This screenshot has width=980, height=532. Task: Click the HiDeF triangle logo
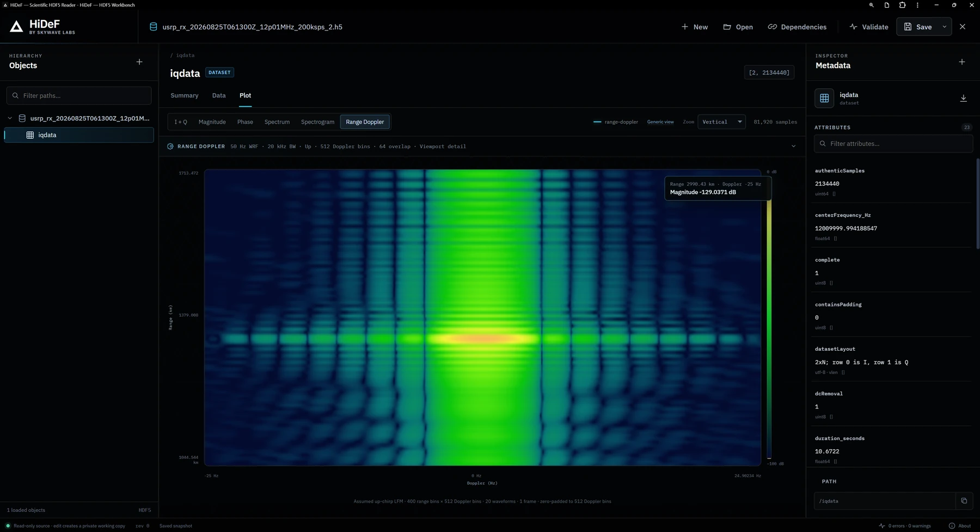(16, 27)
